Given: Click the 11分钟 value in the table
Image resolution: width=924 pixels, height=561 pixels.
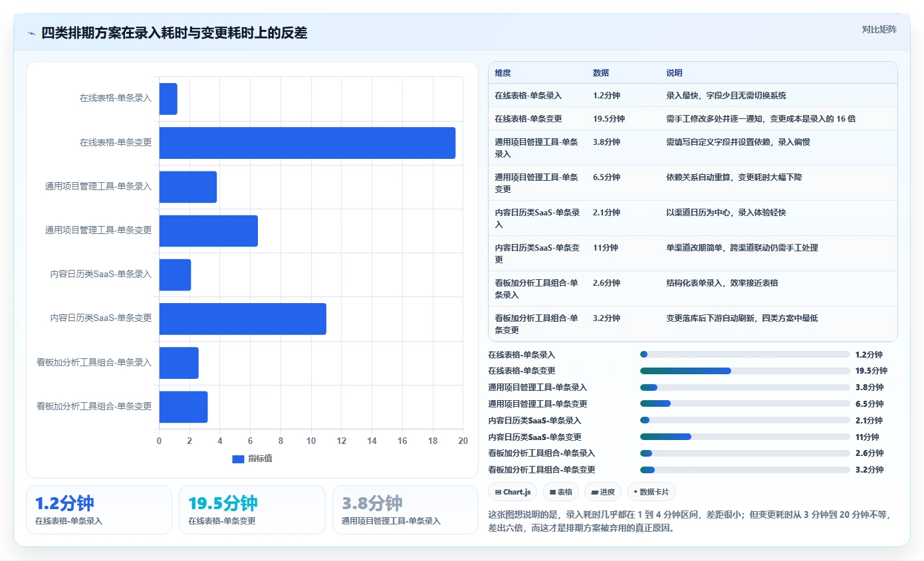Looking at the screenshot, I should pos(605,248).
